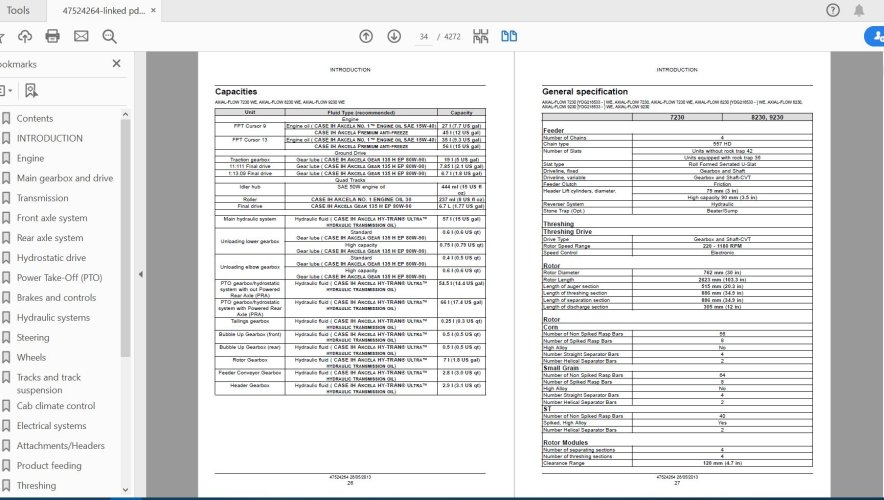Open the Tracks and track suspension bookmark
Viewport: 884px width, 500px height.
pyautogui.click(x=48, y=383)
